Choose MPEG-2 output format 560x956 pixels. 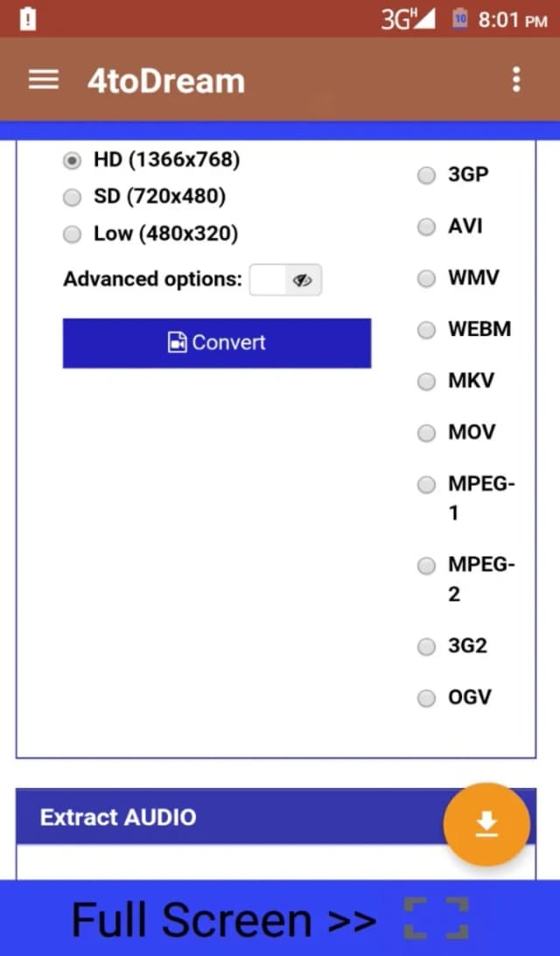(x=426, y=566)
